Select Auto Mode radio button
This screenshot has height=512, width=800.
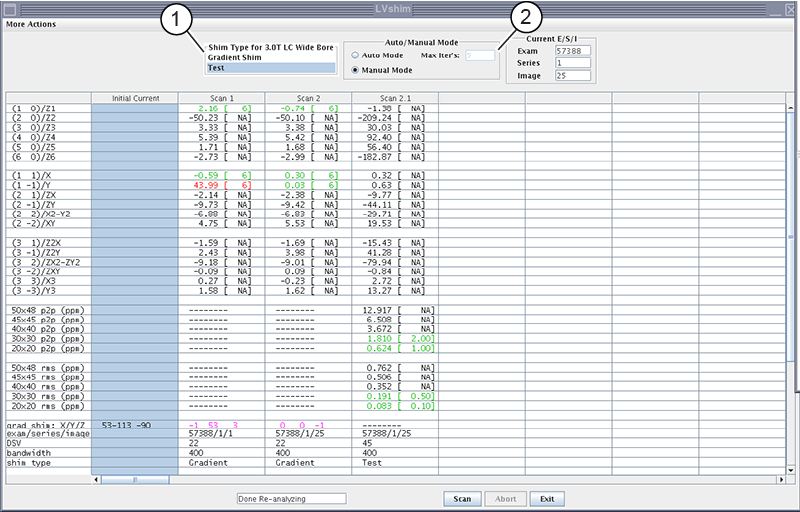tap(355, 56)
